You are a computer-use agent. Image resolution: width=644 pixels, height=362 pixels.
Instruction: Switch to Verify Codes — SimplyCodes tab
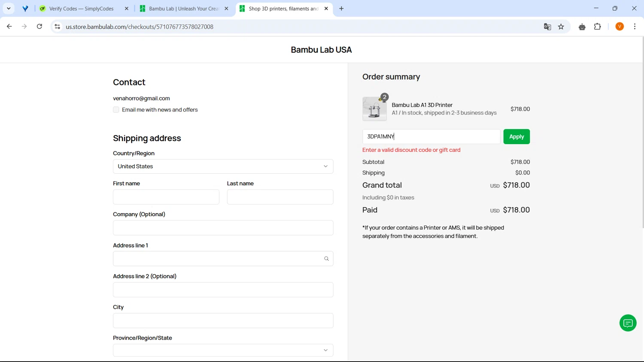point(81,9)
